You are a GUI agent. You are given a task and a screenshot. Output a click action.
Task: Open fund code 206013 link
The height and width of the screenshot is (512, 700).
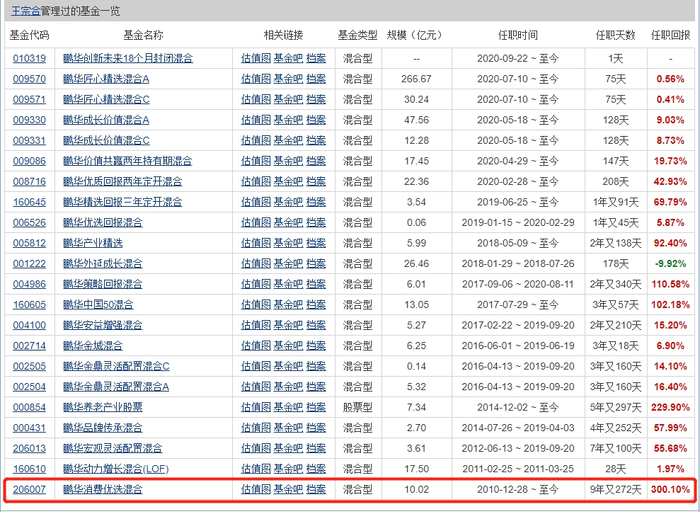point(29,449)
